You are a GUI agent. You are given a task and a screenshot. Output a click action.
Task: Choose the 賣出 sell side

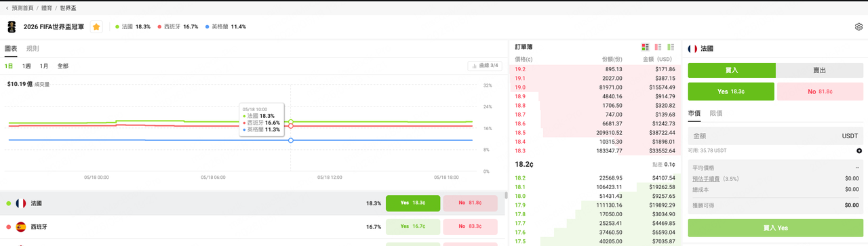point(819,70)
